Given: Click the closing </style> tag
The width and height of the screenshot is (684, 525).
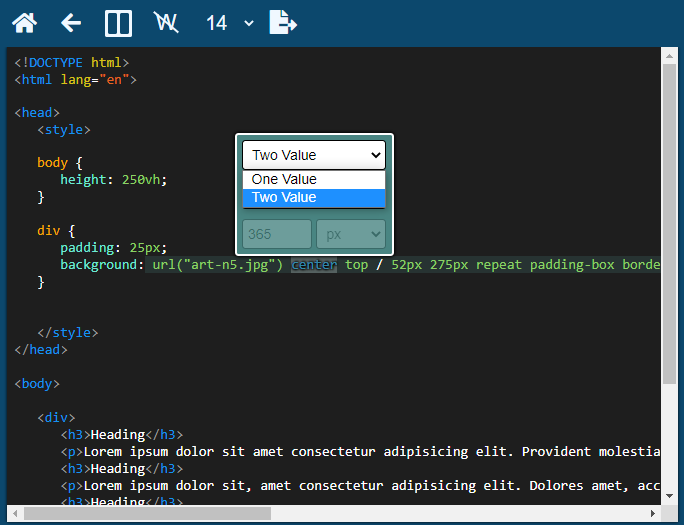Looking at the screenshot, I should pyautogui.click(x=68, y=333).
